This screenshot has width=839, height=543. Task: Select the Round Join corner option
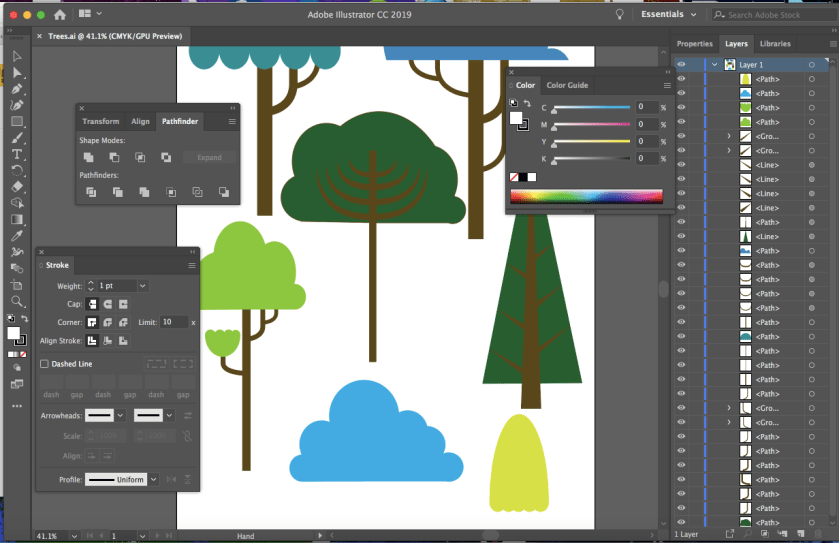[x=108, y=322]
